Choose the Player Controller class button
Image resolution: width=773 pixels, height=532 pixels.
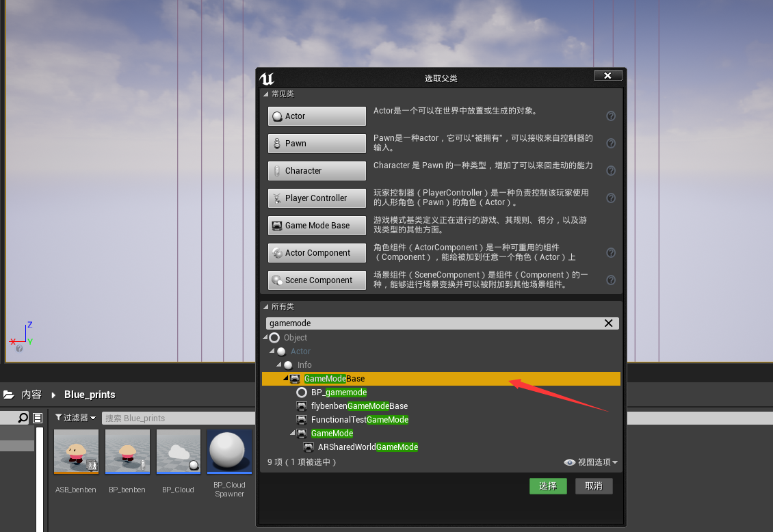[317, 198]
